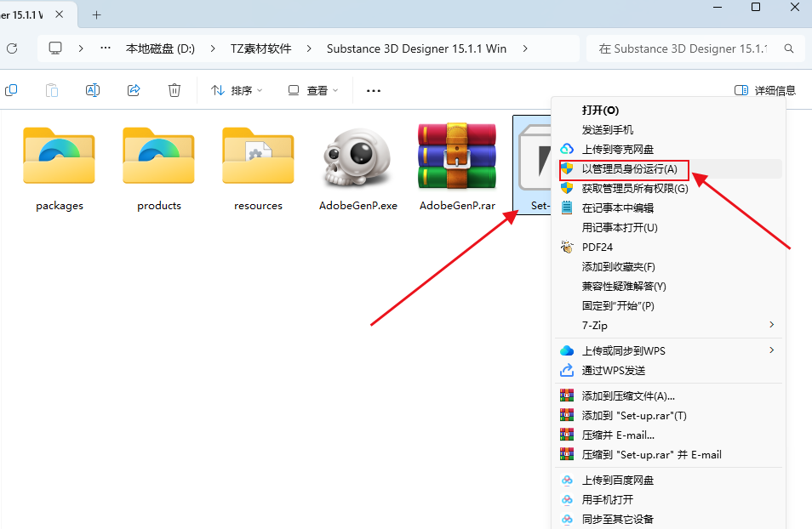Choose 发送到手机 menu item

click(668, 130)
